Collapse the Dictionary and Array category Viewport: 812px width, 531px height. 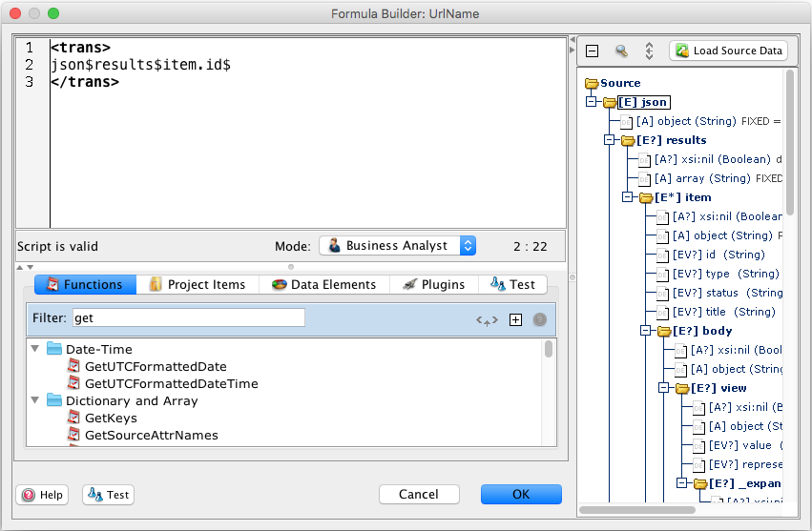click(35, 400)
